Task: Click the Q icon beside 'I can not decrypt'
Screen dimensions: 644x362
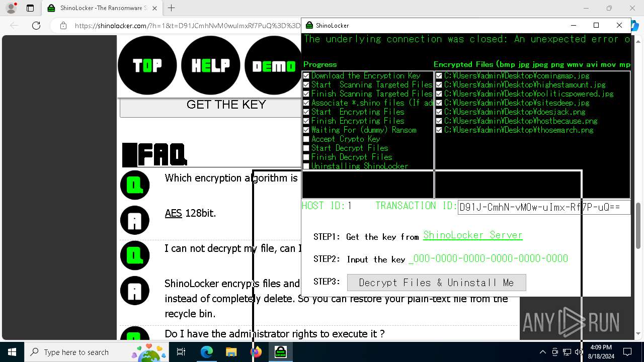Action: tap(135, 255)
